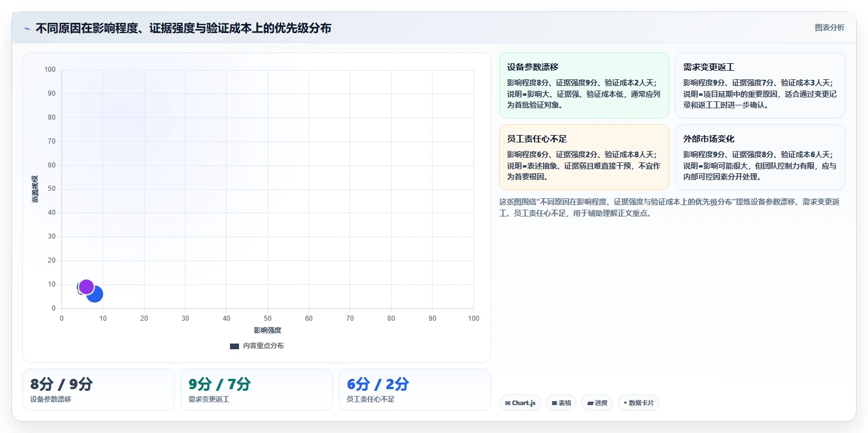Click the diamond icon in 数据卡片 tag

[626, 403]
